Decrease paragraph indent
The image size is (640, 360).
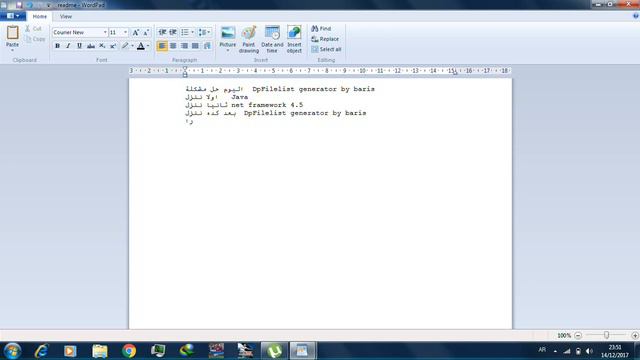pyautogui.click(x=162, y=32)
